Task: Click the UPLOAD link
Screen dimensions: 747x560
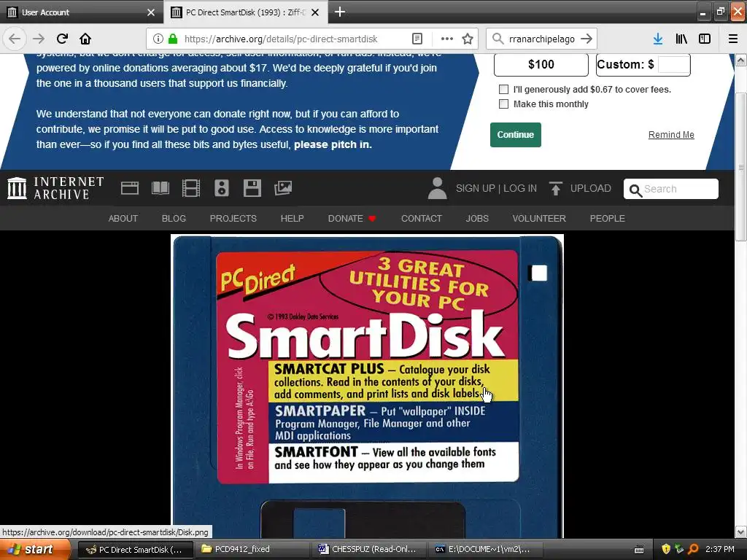Action: [x=591, y=189]
